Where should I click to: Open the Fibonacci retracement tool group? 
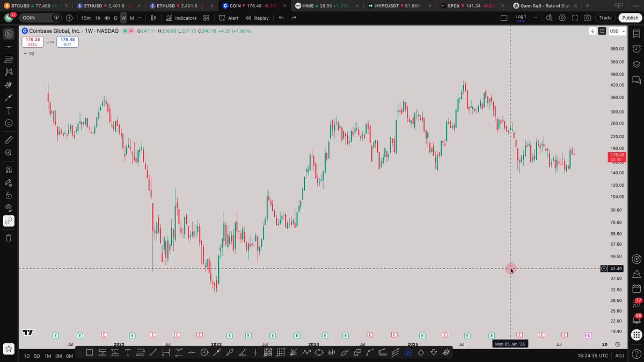coord(9,59)
